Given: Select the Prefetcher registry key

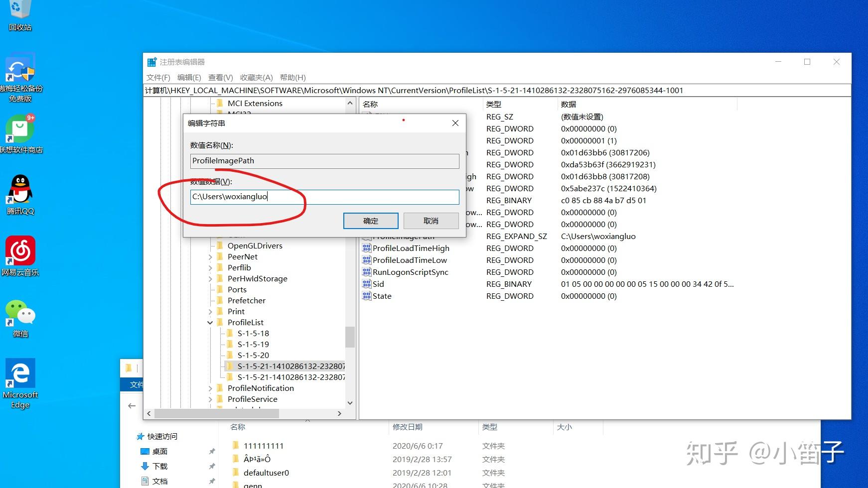Looking at the screenshot, I should [246, 300].
